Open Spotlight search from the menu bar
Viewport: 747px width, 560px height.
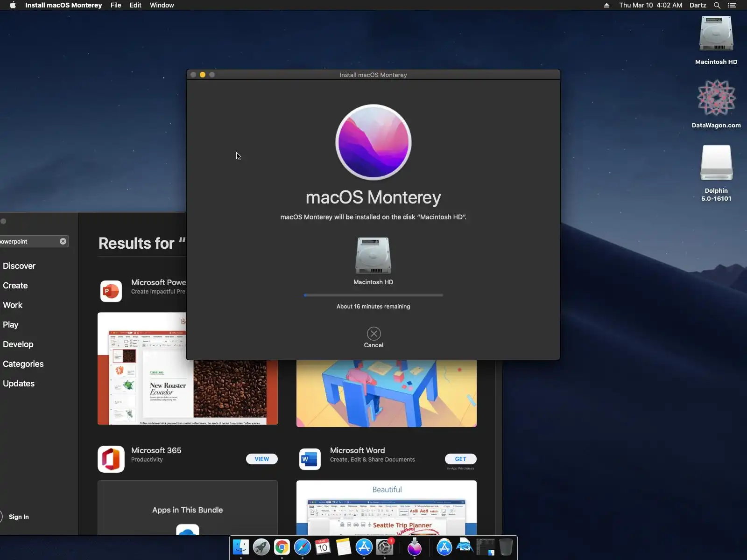(717, 5)
